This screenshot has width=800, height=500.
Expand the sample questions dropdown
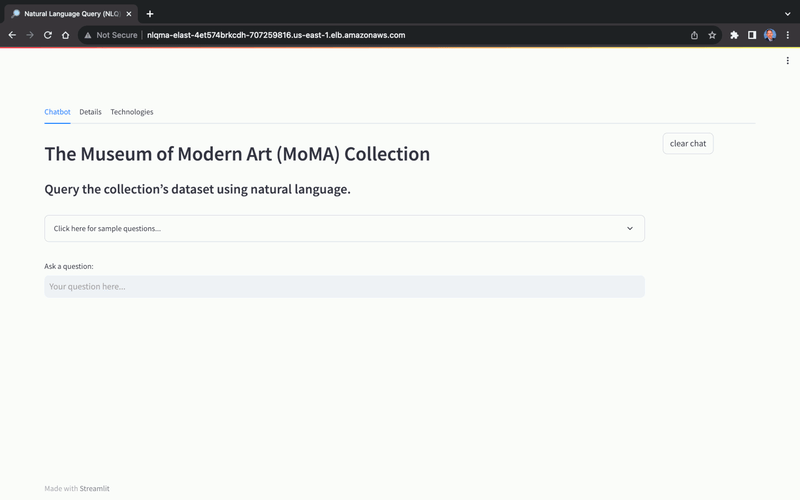pos(344,229)
